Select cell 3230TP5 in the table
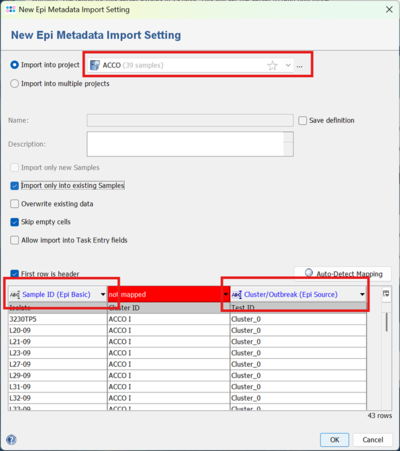400x451 pixels. 58,319
